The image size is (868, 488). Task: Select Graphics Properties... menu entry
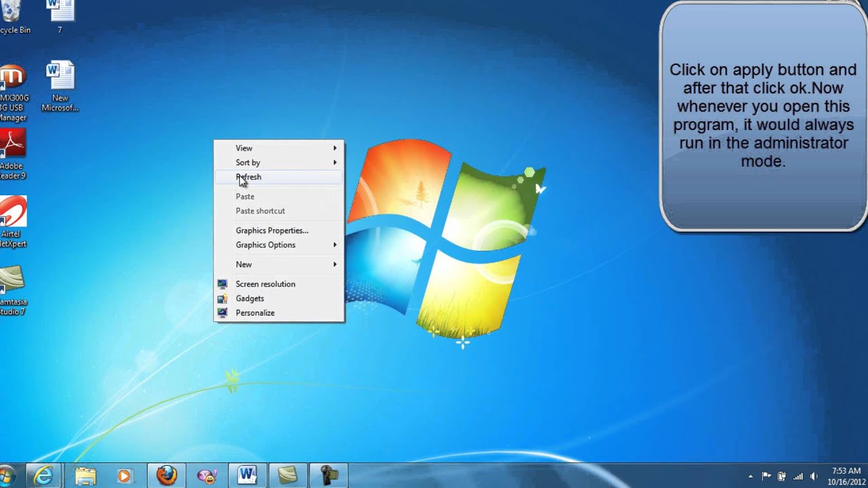[279, 230]
